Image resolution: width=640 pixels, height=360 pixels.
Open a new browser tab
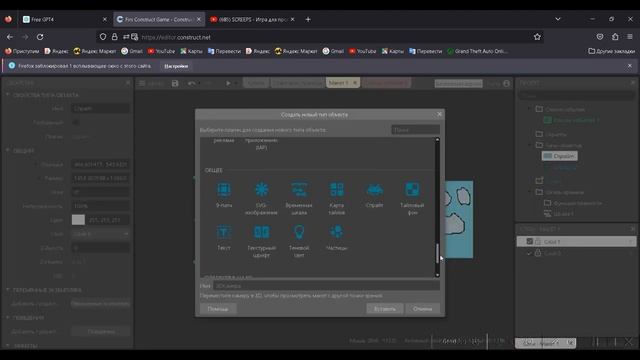coord(308,19)
